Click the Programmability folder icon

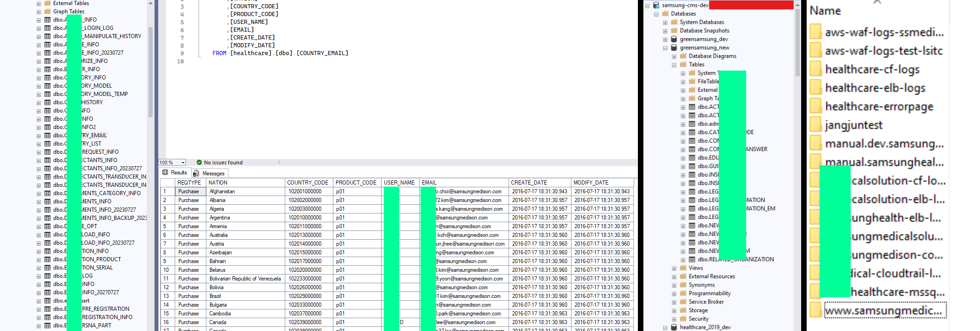tap(683, 293)
